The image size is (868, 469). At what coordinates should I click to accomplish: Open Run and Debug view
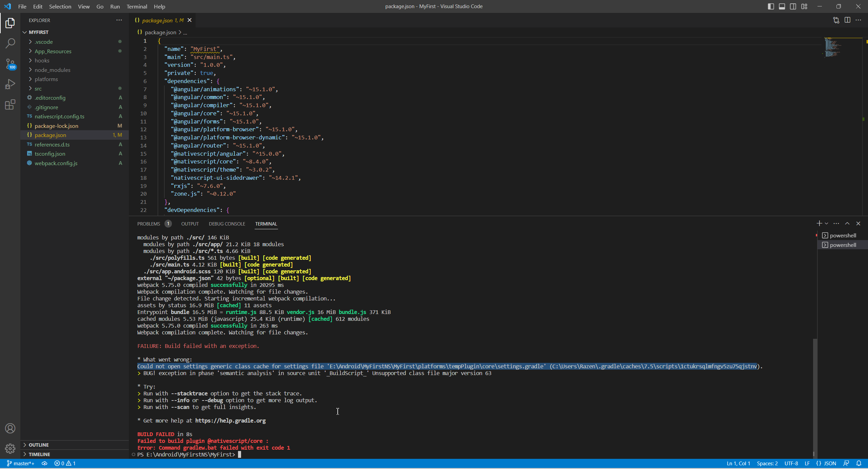coord(10,84)
